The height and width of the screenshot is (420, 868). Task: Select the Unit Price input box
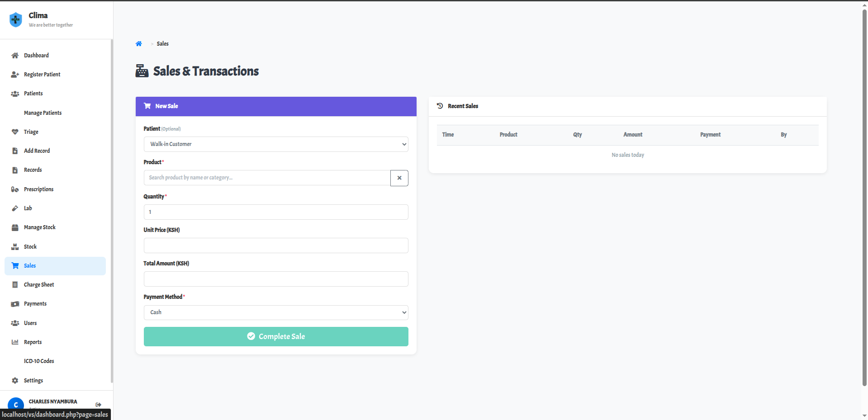[x=275, y=245]
